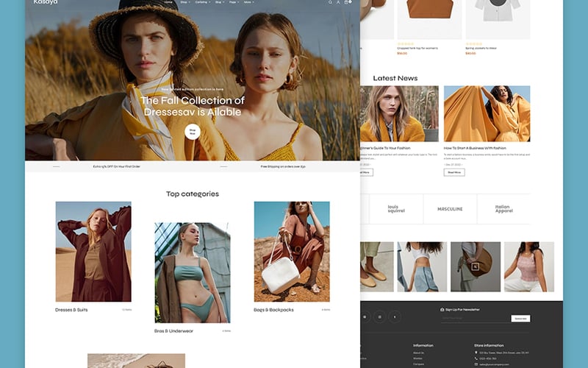Open the user account icon in header

pyautogui.click(x=338, y=2)
